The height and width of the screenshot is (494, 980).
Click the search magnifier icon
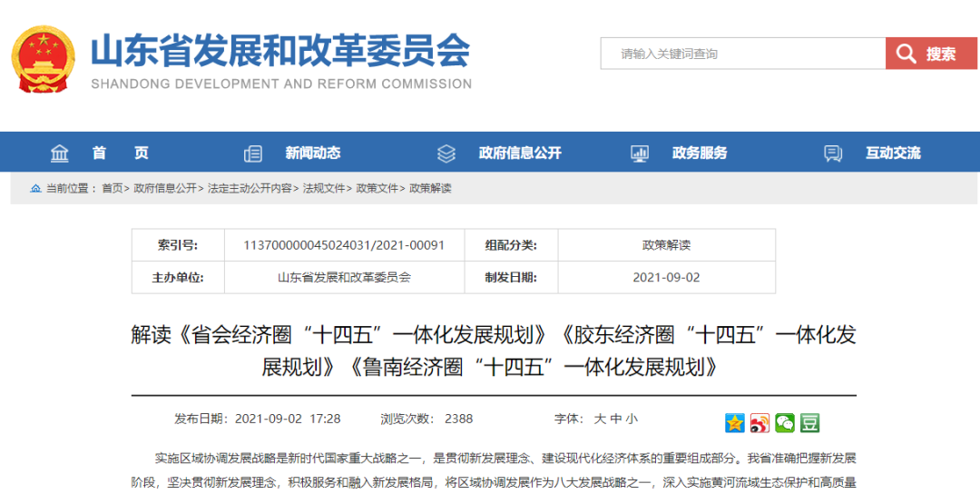coord(906,54)
